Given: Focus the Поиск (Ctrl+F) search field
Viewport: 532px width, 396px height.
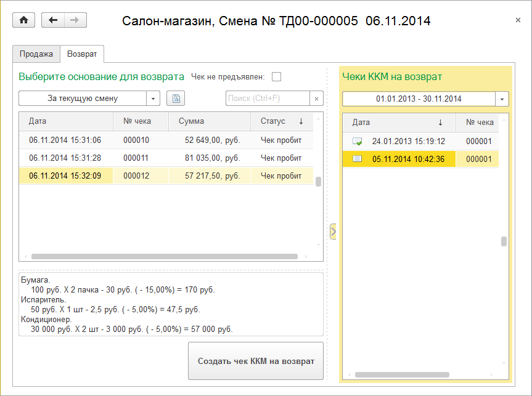Looking at the screenshot, I should click(x=268, y=99).
